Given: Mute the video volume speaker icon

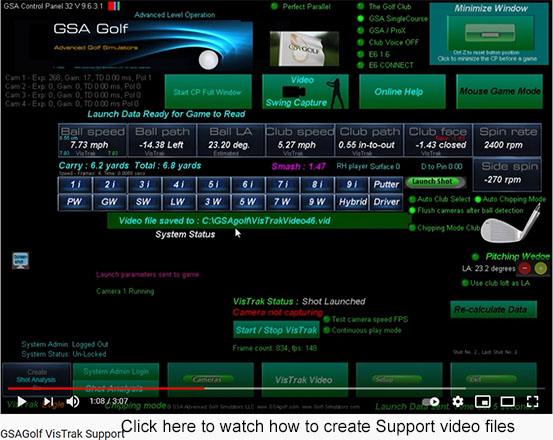Looking at the screenshot, I should [73, 401].
